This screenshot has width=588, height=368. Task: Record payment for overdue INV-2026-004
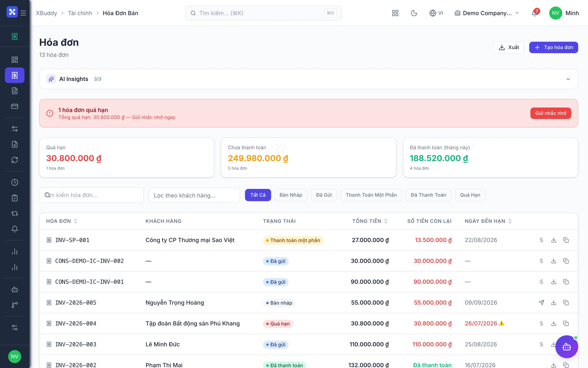pyautogui.click(x=541, y=324)
